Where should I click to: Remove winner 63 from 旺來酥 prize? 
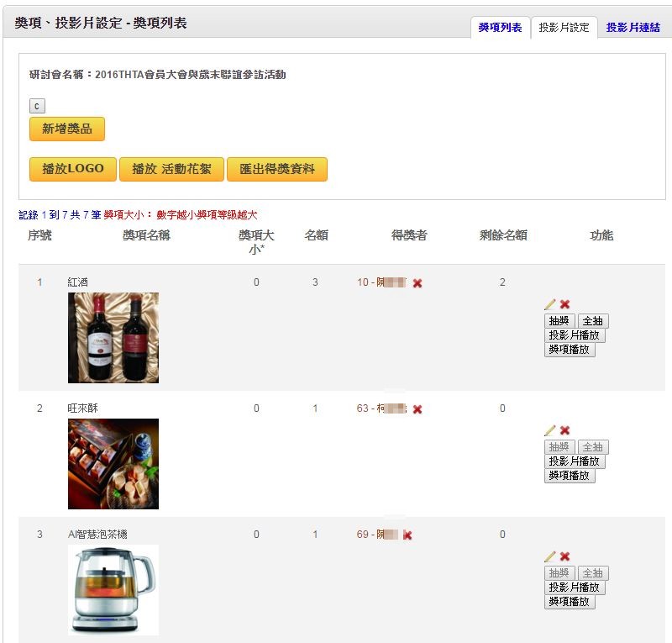coord(417,409)
